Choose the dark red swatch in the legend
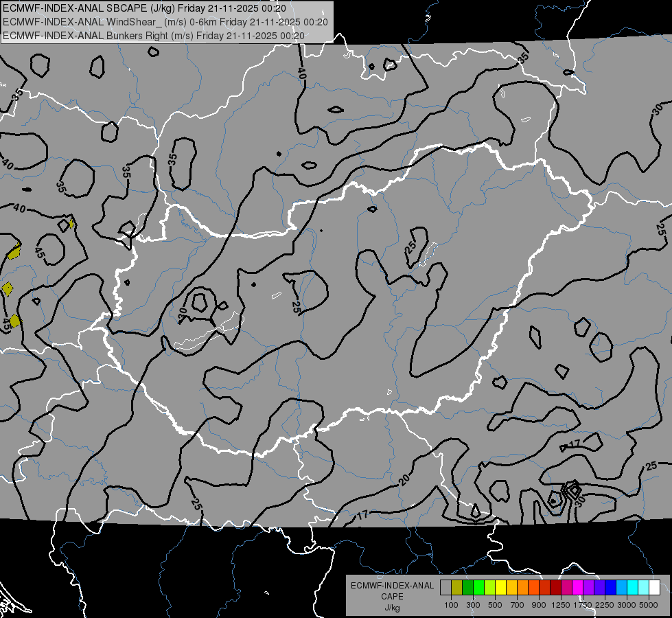Viewport: 672px width, 618px height. point(556,588)
